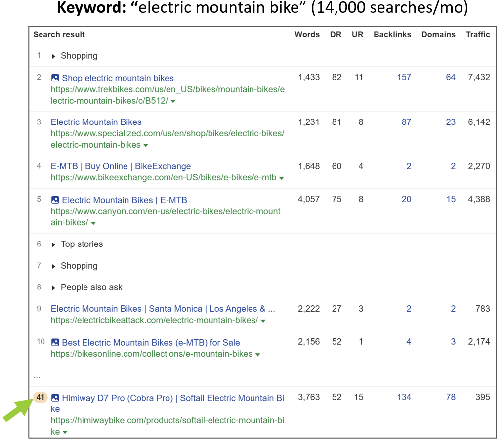Click the ellipsis row to show hidden results
Viewport: 504px width, 448px height.
(x=37, y=376)
